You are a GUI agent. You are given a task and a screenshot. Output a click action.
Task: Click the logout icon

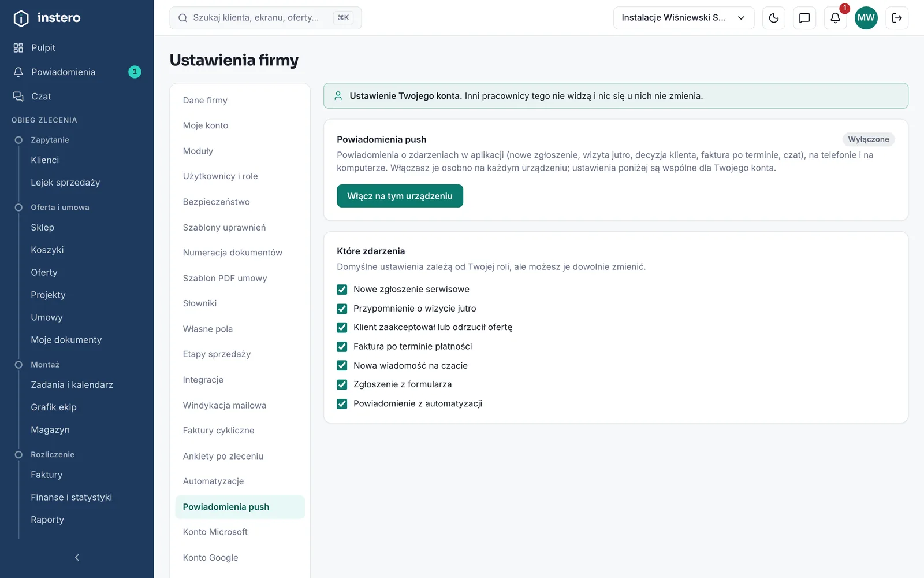point(897,18)
